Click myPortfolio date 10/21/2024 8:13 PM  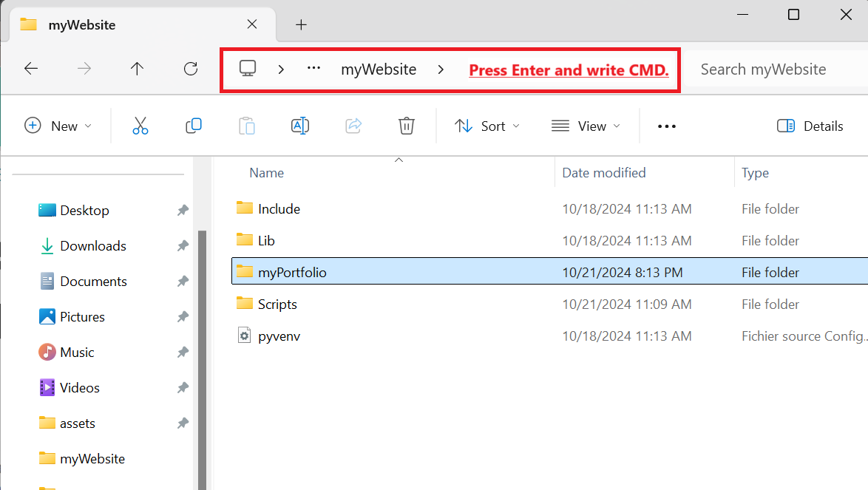[x=623, y=272]
